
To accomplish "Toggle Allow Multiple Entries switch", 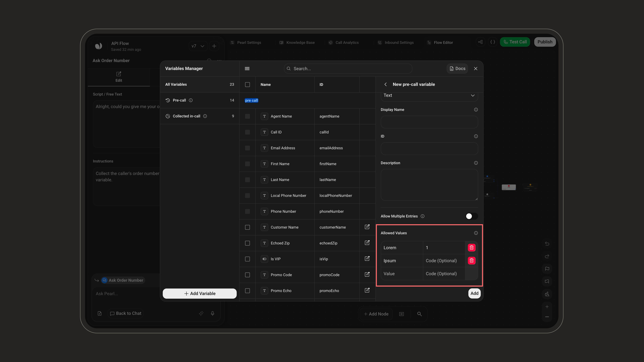I will 472,216.
